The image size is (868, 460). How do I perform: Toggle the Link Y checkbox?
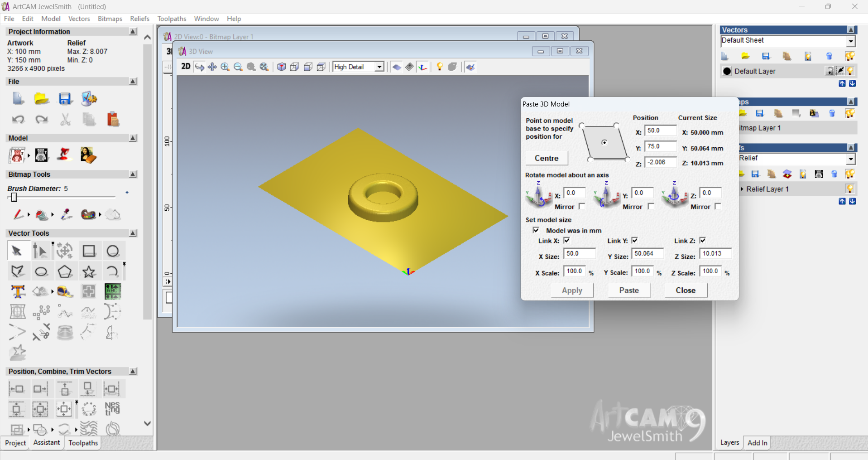point(634,240)
